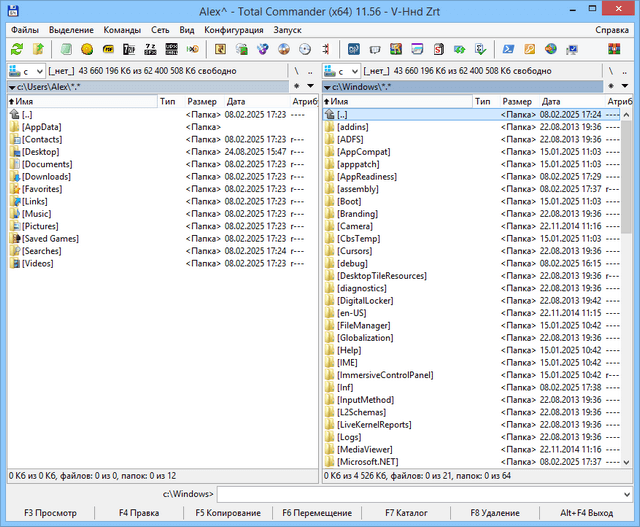Image resolution: width=640 pixels, height=527 pixels.
Task: Open the Конфигурация menu
Action: pyautogui.click(x=234, y=30)
